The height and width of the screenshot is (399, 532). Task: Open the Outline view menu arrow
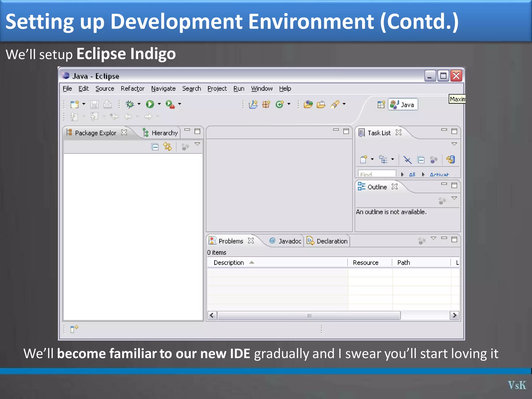click(x=454, y=198)
